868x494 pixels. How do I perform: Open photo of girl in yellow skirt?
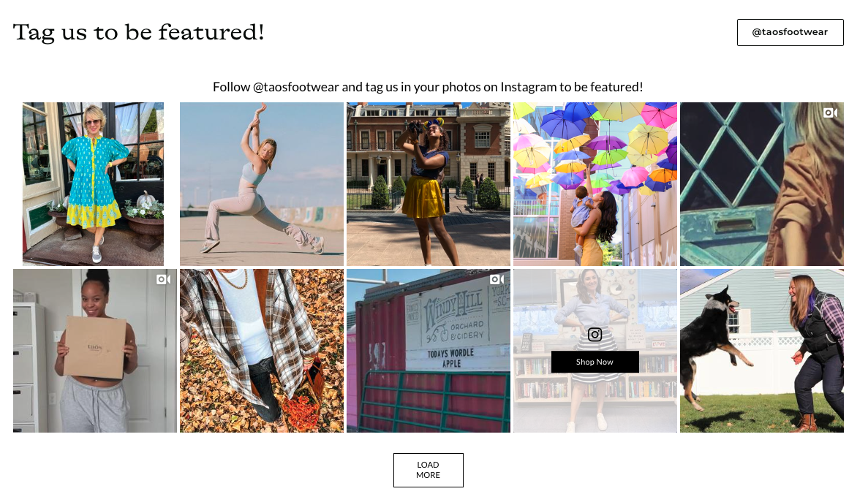click(429, 184)
